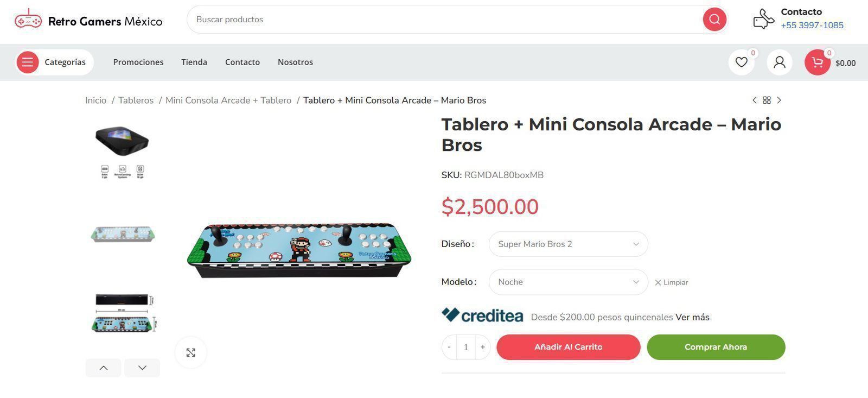The image size is (868, 398).
Task: Select the console box thumbnail
Action: (x=122, y=149)
